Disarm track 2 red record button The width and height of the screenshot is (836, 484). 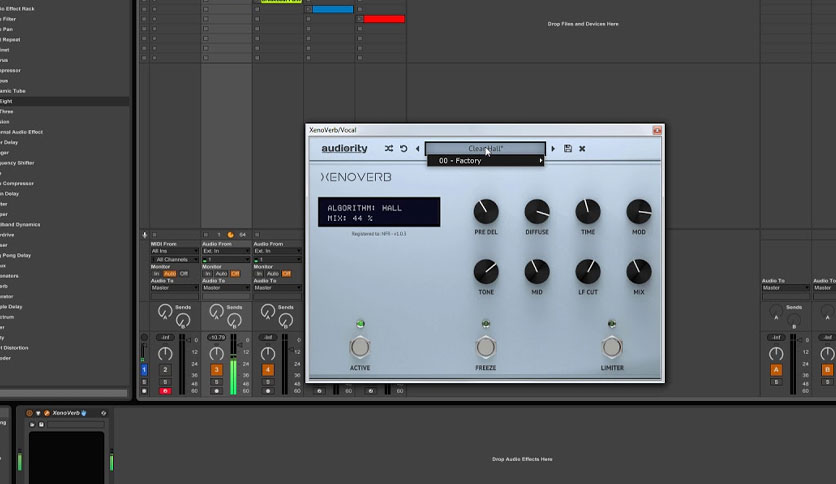[x=165, y=391]
